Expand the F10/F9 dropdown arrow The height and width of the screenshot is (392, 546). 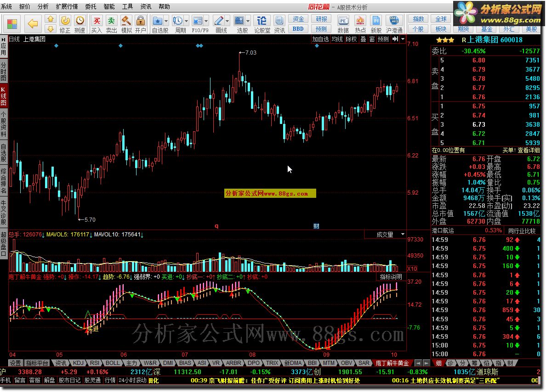point(206,21)
